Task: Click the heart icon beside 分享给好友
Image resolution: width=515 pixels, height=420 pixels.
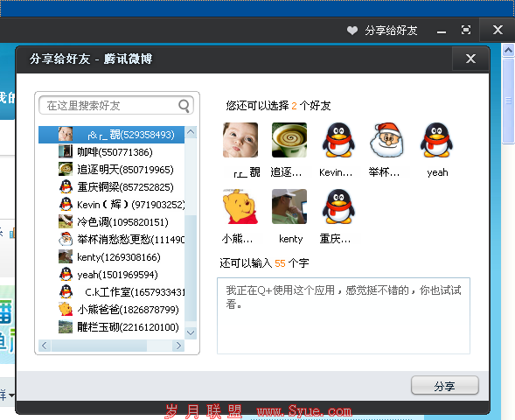Action: pyautogui.click(x=352, y=31)
